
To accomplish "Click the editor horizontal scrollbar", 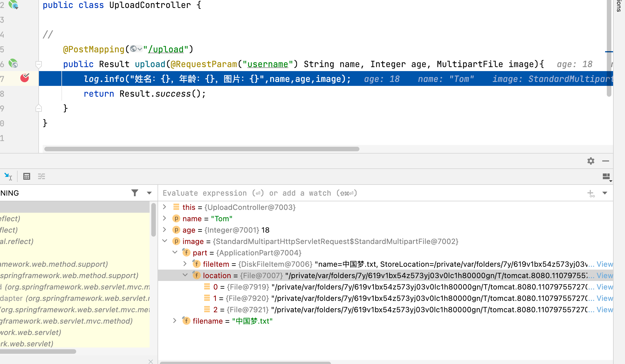I will coord(202,149).
